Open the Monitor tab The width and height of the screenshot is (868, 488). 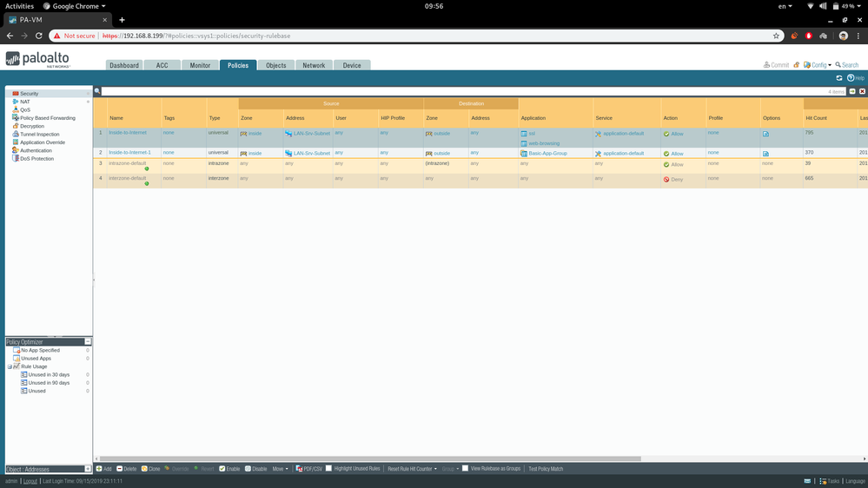tap(200, 65)
